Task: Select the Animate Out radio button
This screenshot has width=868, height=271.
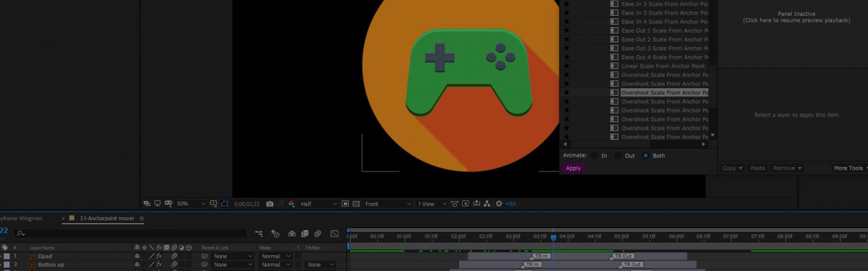Action: point(618,156)
